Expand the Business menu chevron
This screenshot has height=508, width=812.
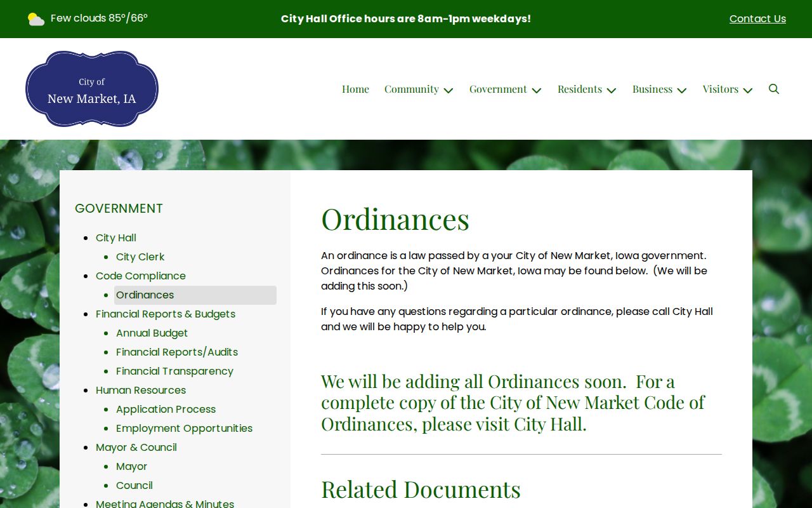coord(682,90)
